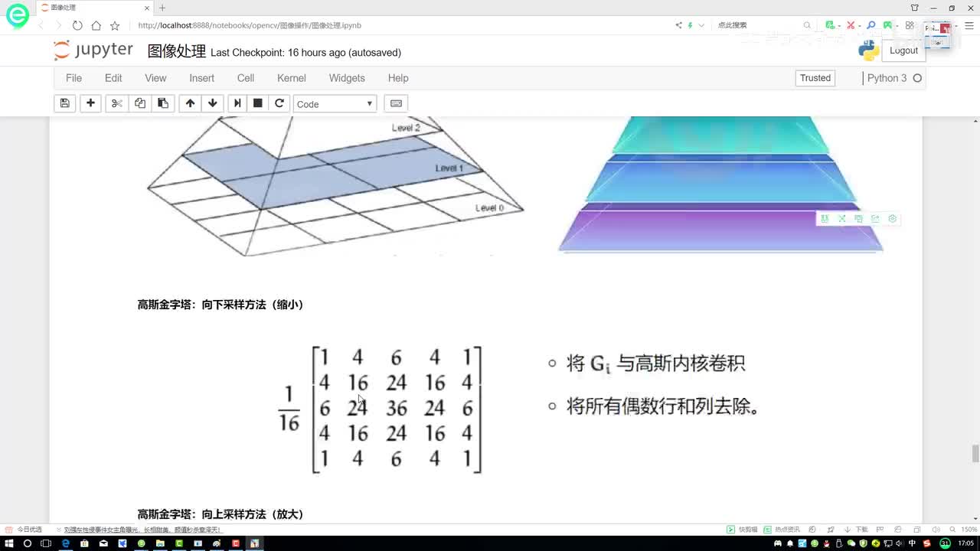
Task: Rename notebook title 图像处理
Action: [x=177, y=51]
